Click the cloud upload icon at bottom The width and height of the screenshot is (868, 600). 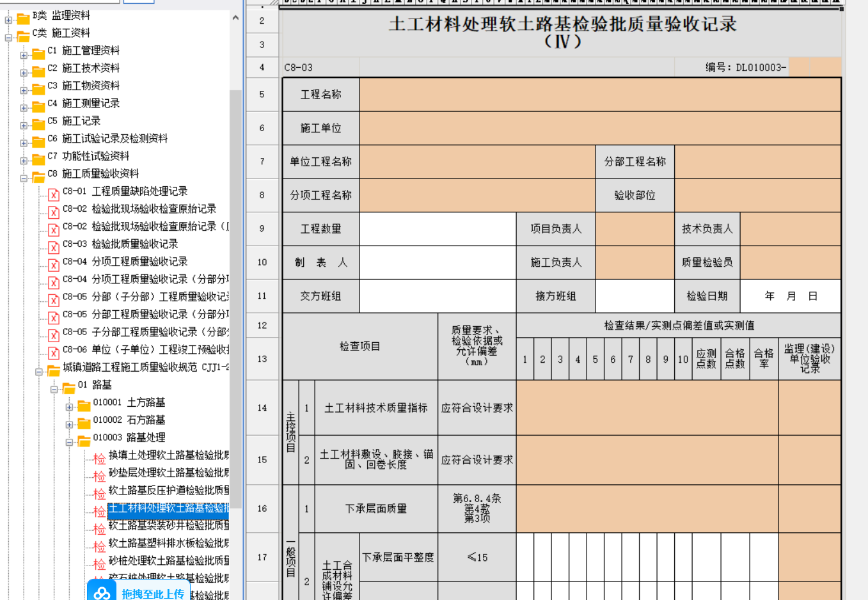click(x=102, y=593)
